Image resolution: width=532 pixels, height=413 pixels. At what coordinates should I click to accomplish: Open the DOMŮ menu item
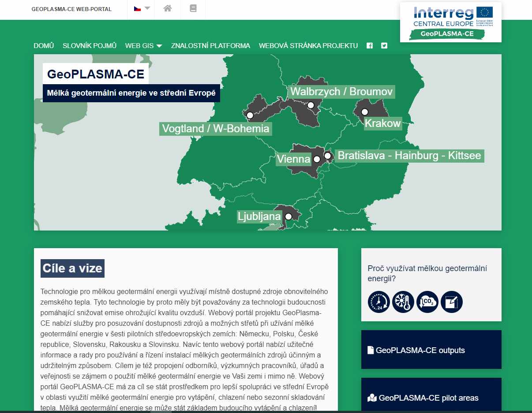click(x=44, y=45)
